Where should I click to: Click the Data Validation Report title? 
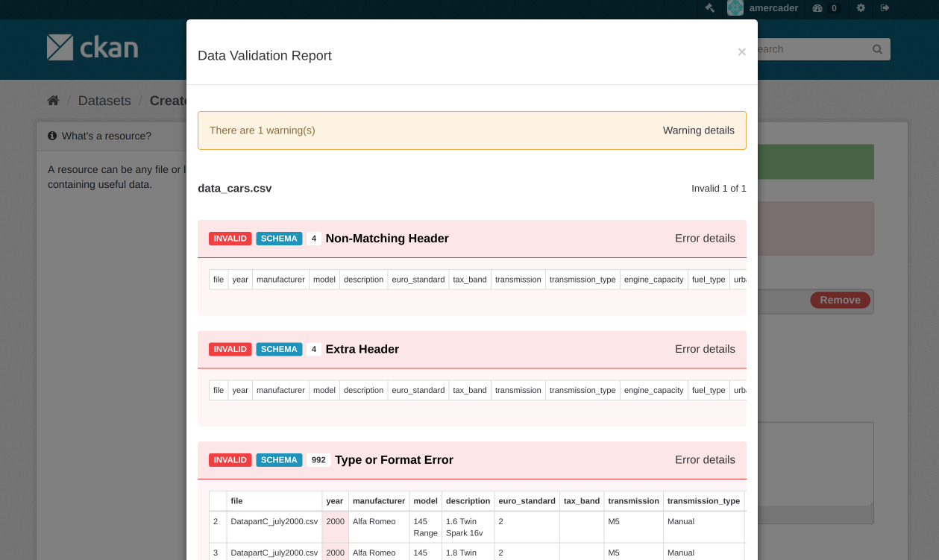[x=265, y=56]
